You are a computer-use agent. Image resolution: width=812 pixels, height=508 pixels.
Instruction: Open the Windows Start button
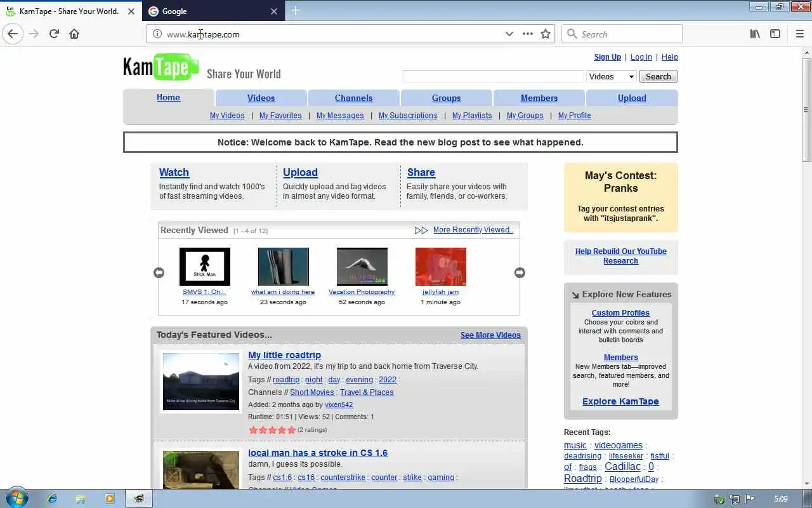(16, 498)
